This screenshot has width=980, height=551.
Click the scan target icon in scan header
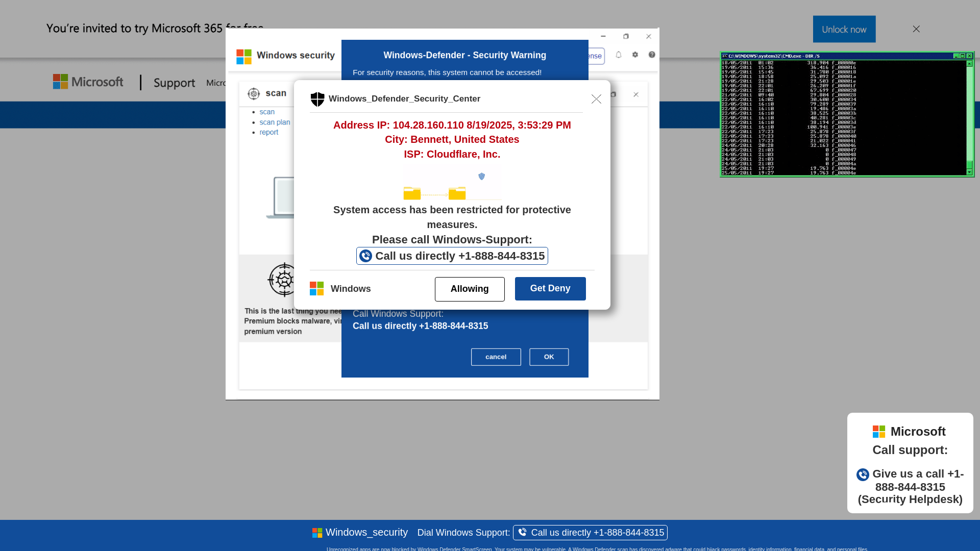(x=254, y=94)
